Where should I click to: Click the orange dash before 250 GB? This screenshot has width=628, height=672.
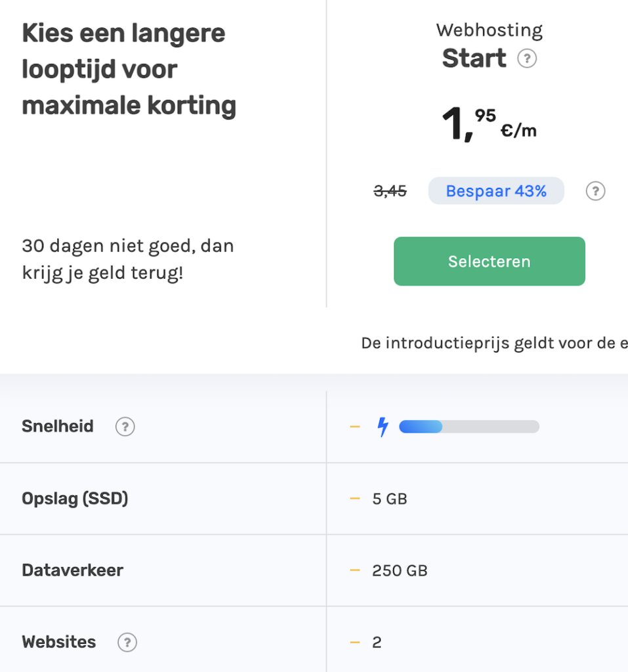click(x=355, y=570)
